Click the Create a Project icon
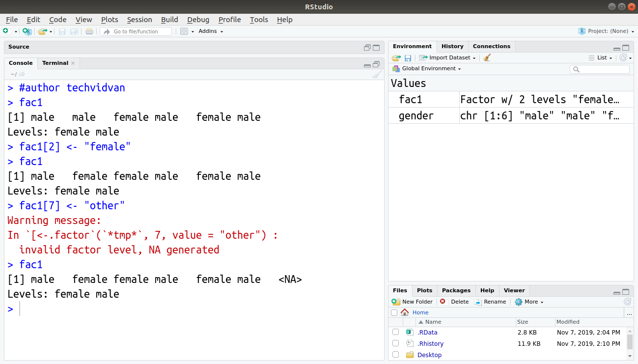The image size is (638, 364). 27,31
